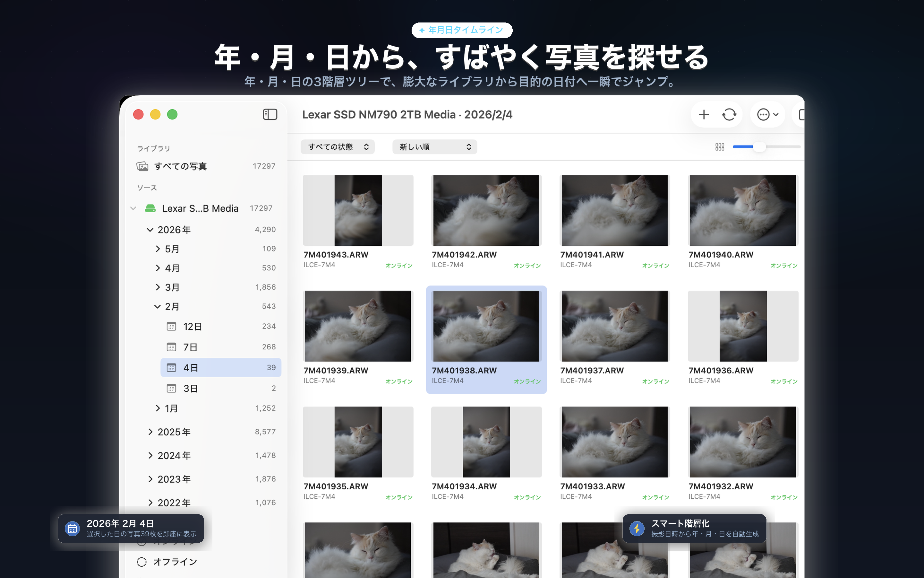924x578 pixels.
Task: Expand the 2024年 year node
Action: tap(150, 455)
